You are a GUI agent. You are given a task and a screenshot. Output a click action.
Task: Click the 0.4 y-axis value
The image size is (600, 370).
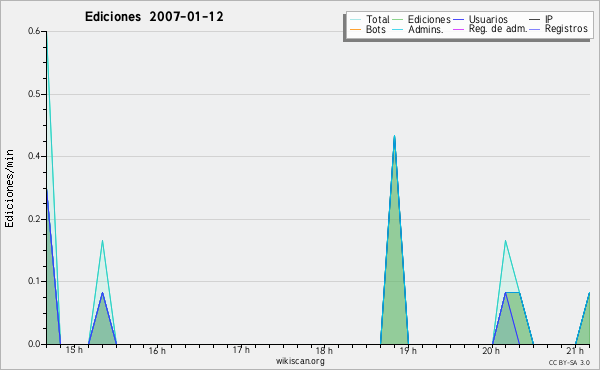(x=34, y=156)
